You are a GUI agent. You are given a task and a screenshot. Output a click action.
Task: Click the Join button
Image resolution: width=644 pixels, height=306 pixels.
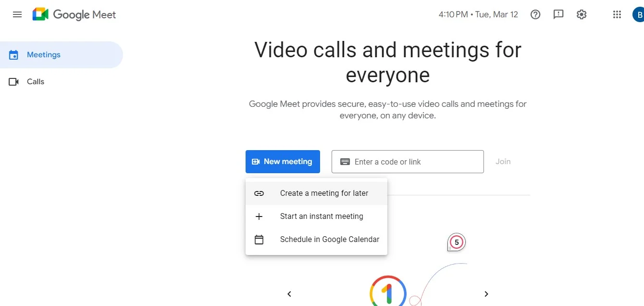tap(503, 162)
